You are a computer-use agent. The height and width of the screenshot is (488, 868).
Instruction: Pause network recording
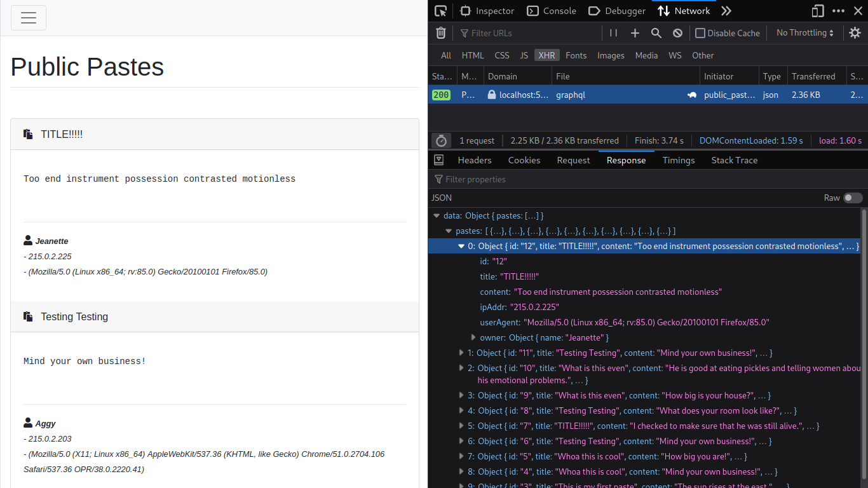click(x=613, y=33)
